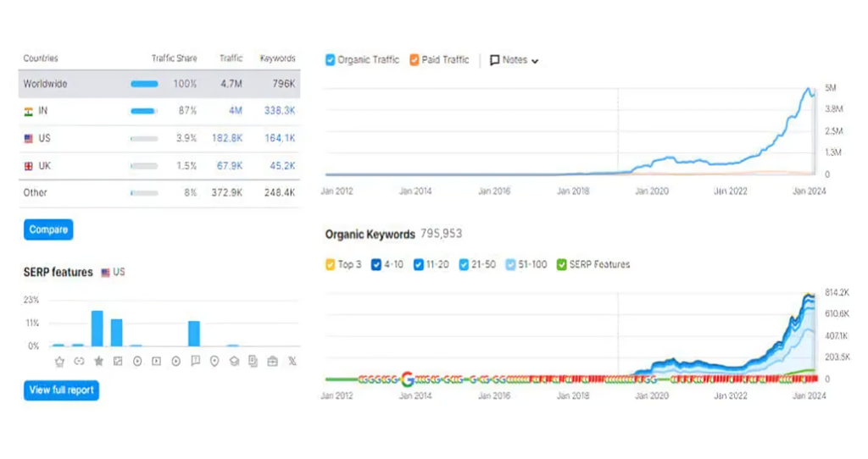Click the Reviews star icon in SERP features

pos(98,362)
